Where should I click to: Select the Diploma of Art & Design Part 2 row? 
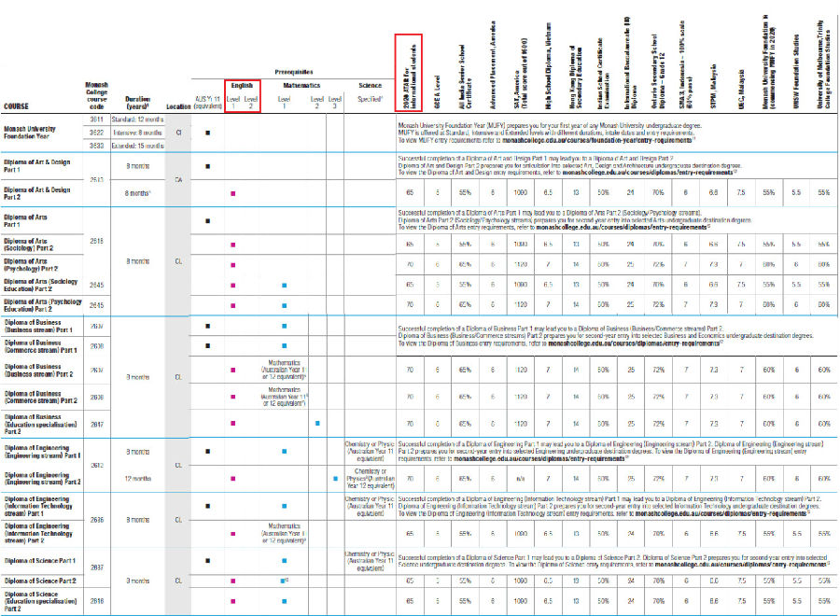coord(36,193)
